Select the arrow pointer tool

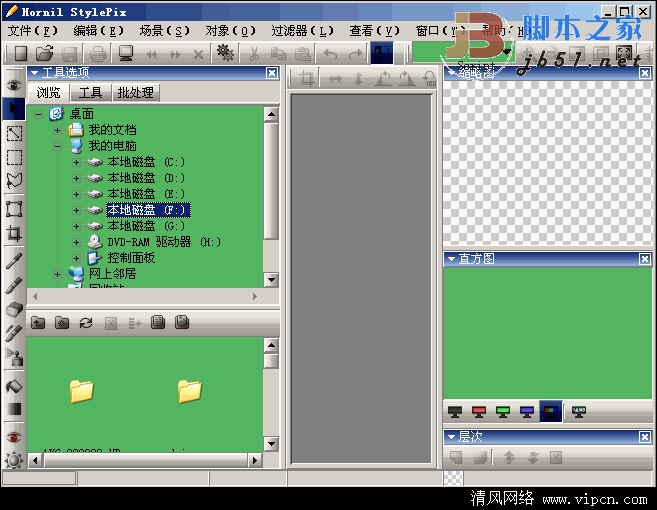tap(14, 106)
